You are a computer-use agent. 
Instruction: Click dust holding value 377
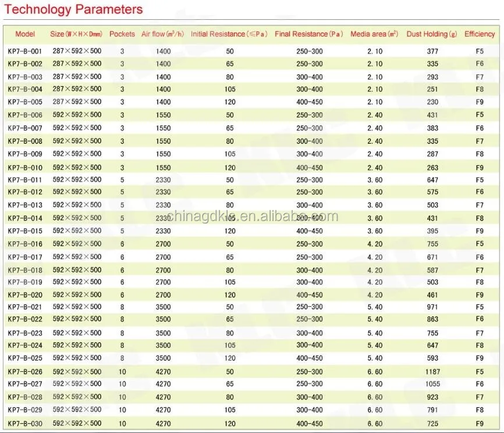coord(432,51)
